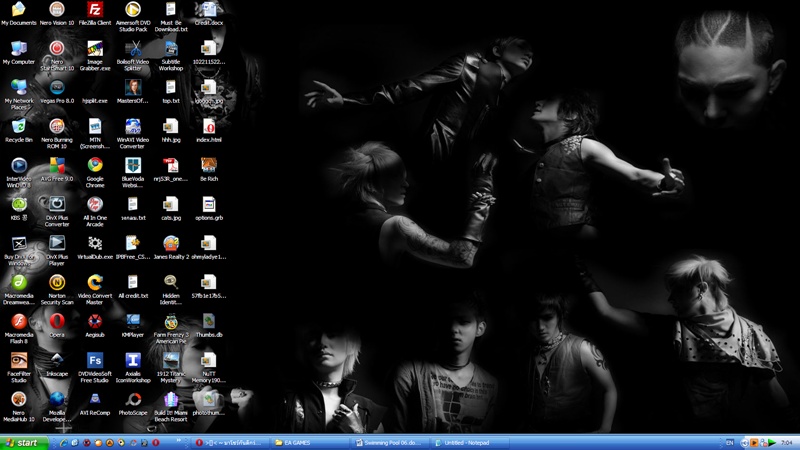Open DivX Plus Player shortcut
This screenshot has width=800, height=450.
pyautogui.click(x=57, y=251)
